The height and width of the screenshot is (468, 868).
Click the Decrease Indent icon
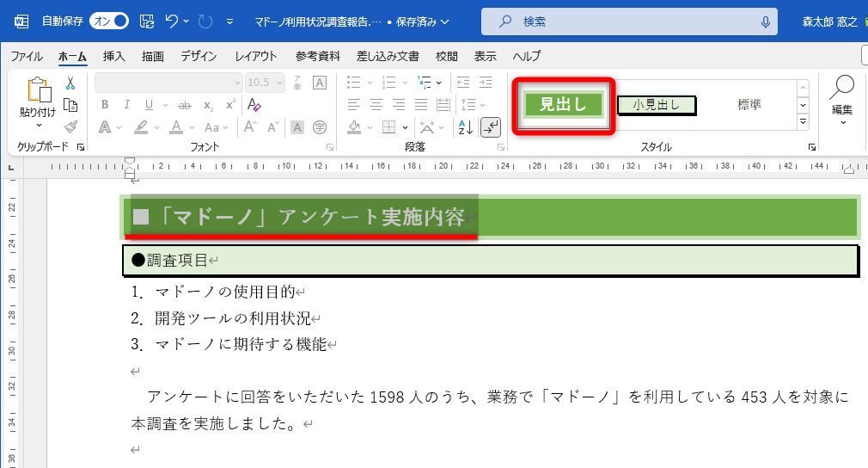pyautogui.click(x=462, y=83)
